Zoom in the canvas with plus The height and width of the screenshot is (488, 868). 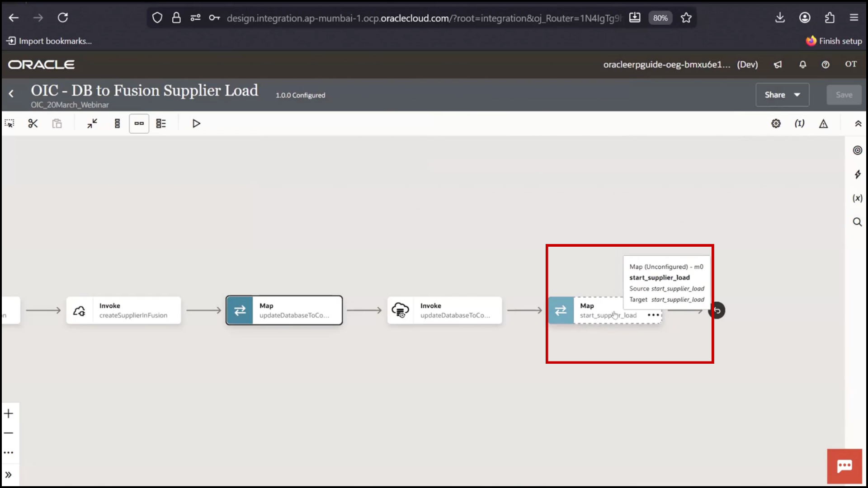[9, 413]
